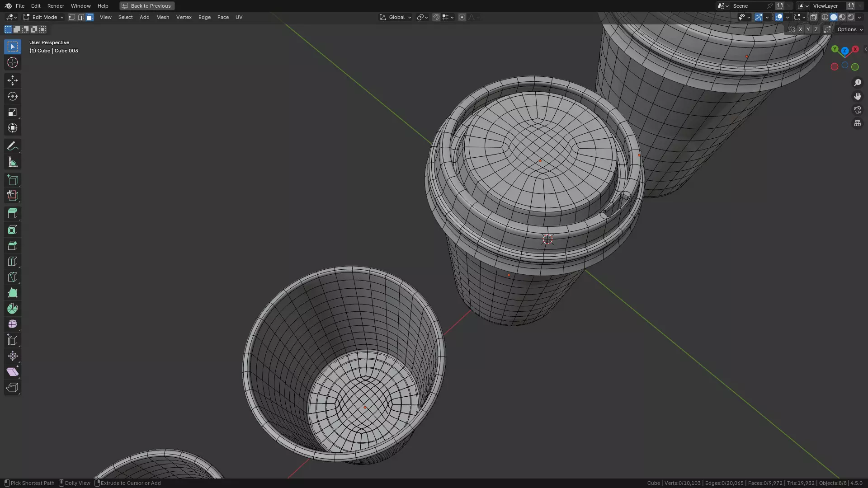
Task: Open shading options dropdown arrow
Action: coord(859,17)
